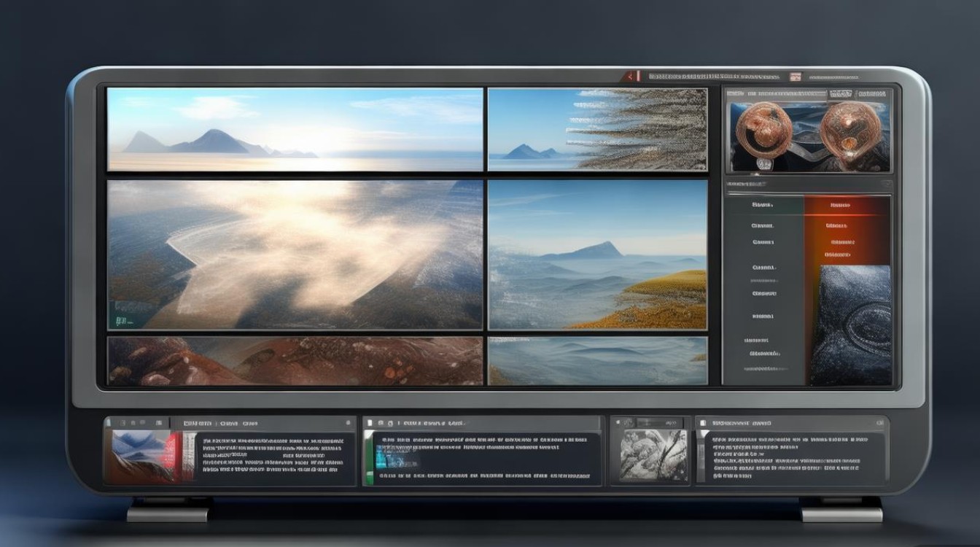Click the first icon in the second bottom panel header
980x547 pixels.
tap(370, 423)
